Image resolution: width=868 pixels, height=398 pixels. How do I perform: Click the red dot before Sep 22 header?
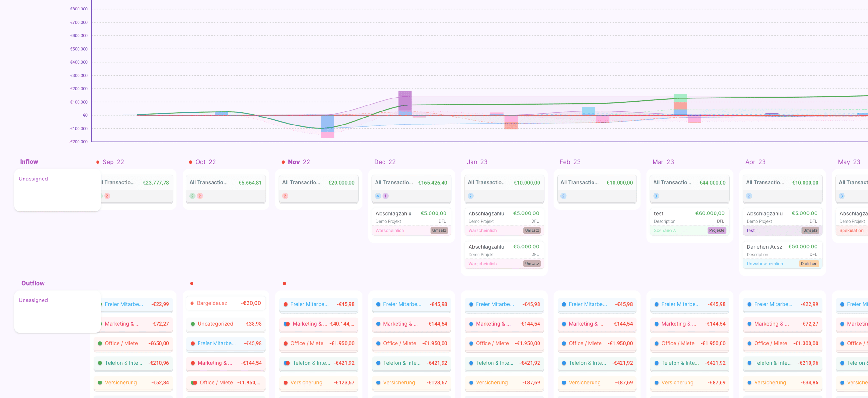(98, 162)
